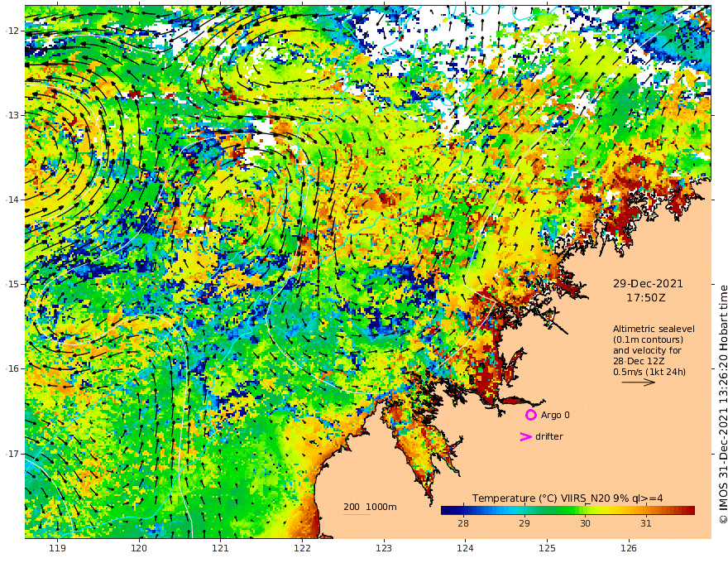Click the 'drifter' legend label

[x=548, y=436]
